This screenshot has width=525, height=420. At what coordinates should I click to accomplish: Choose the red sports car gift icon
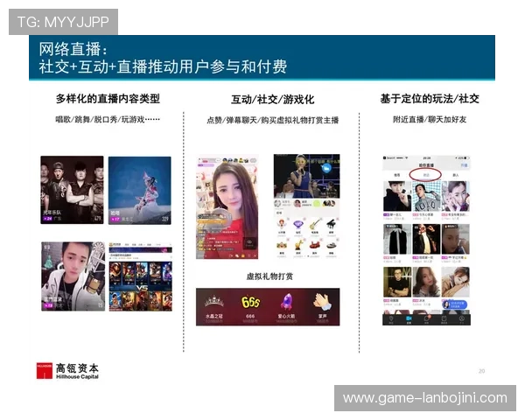(x=314, y=245)
